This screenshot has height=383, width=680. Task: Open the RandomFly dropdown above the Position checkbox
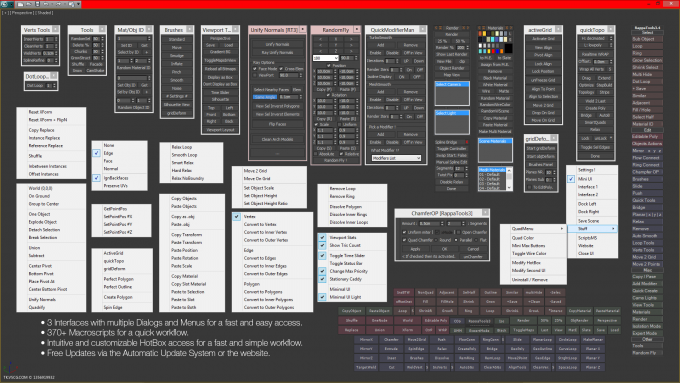coord(325,58)
